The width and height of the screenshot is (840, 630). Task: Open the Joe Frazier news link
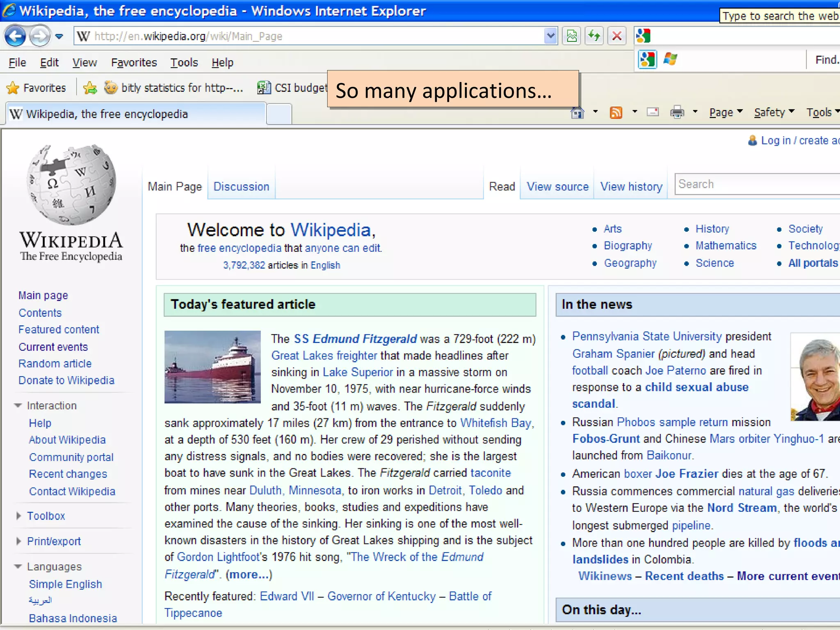click(x=687, y=474)
